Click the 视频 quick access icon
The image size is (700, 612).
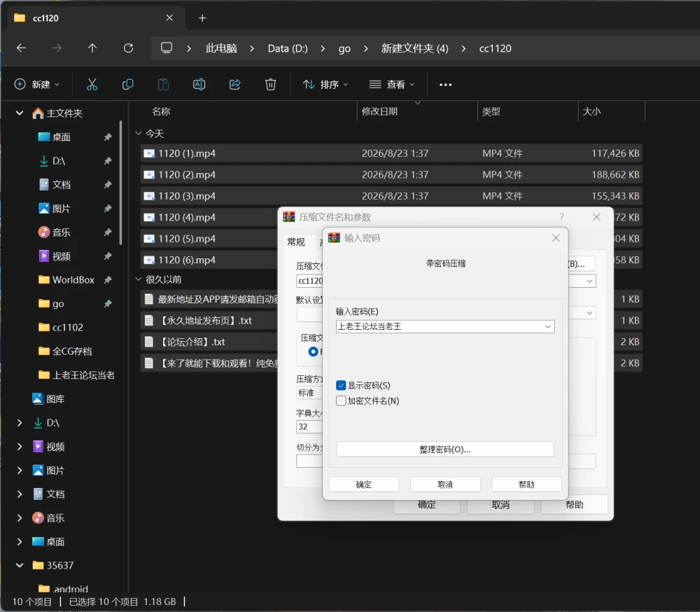[x=43, y=256]
